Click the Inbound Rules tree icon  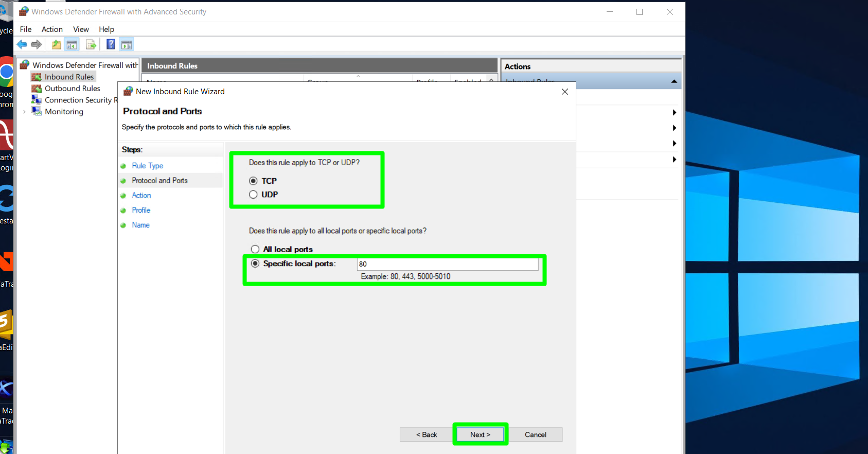[37, 77]
